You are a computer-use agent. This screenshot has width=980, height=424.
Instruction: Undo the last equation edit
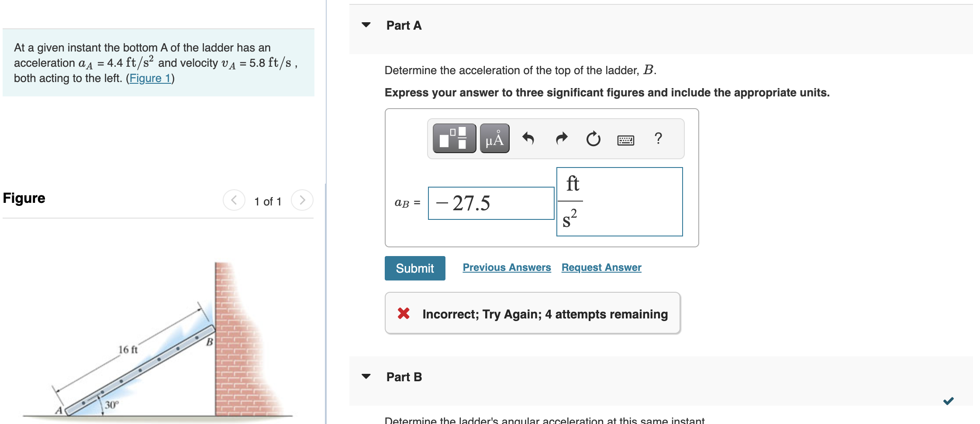pos(528,139)
